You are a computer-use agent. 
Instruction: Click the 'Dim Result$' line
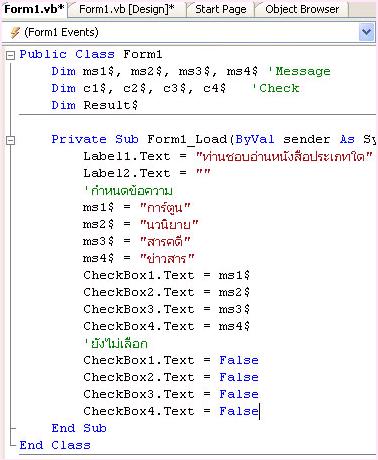click(x=94, y=105)
